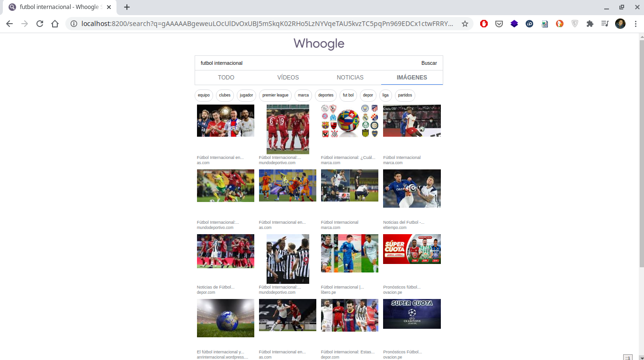The image size is (644, 360).
Task: Open the DuckDuckGo extension icon
Action: click(x=560, y=24)
